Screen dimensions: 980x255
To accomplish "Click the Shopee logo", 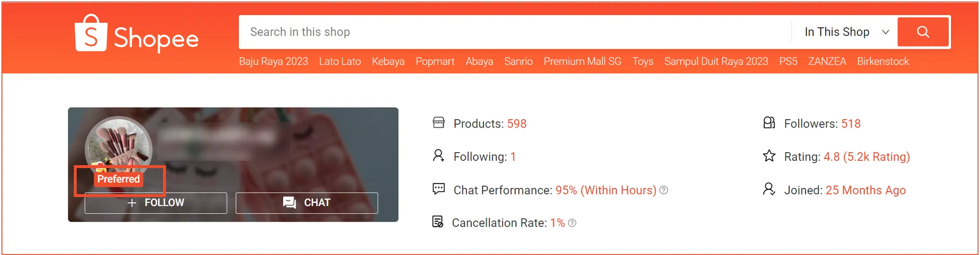I will [137, 34].
